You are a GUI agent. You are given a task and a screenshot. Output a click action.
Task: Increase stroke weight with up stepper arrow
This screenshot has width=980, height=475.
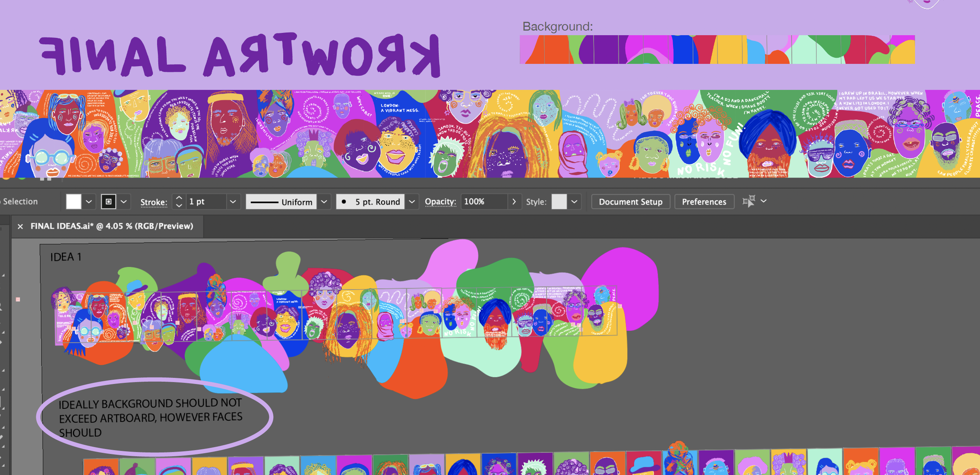pos(179,198)
